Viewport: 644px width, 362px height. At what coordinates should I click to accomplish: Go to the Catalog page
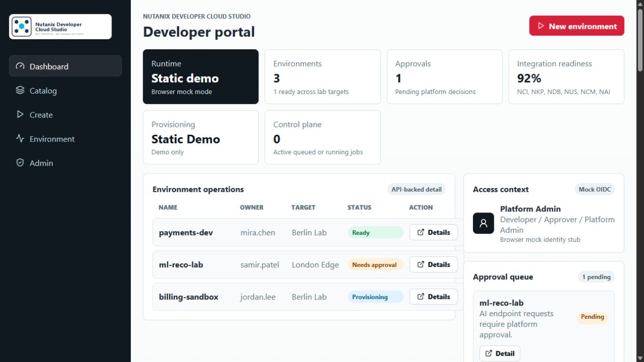[65, 90]
